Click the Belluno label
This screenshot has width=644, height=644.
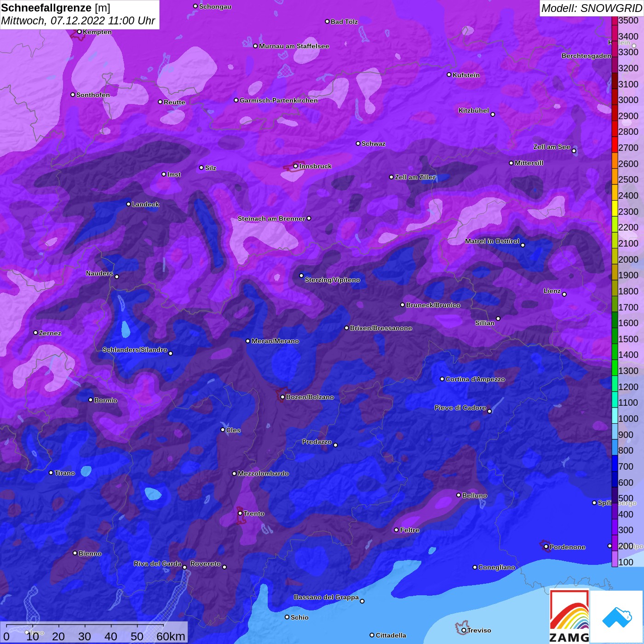[475, 495]
